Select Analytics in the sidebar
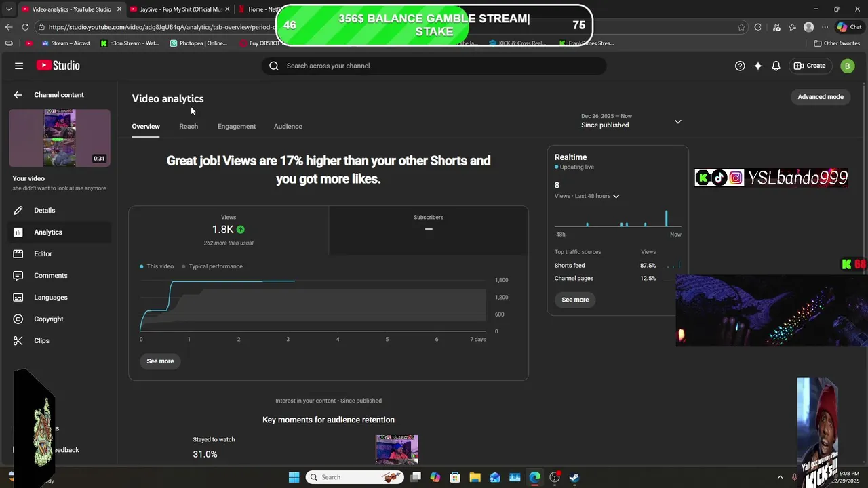Image resolution: width=868 pixels, height=488 pixels. point(60,232)
